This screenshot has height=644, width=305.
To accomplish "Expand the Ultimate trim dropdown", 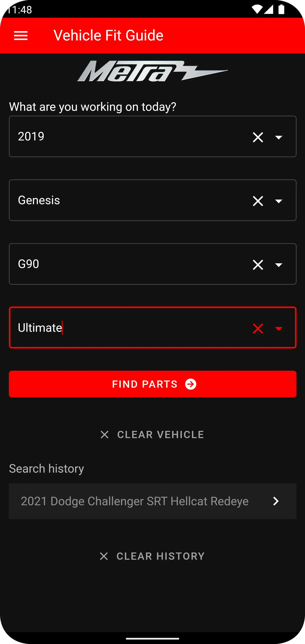I will 279,329.
